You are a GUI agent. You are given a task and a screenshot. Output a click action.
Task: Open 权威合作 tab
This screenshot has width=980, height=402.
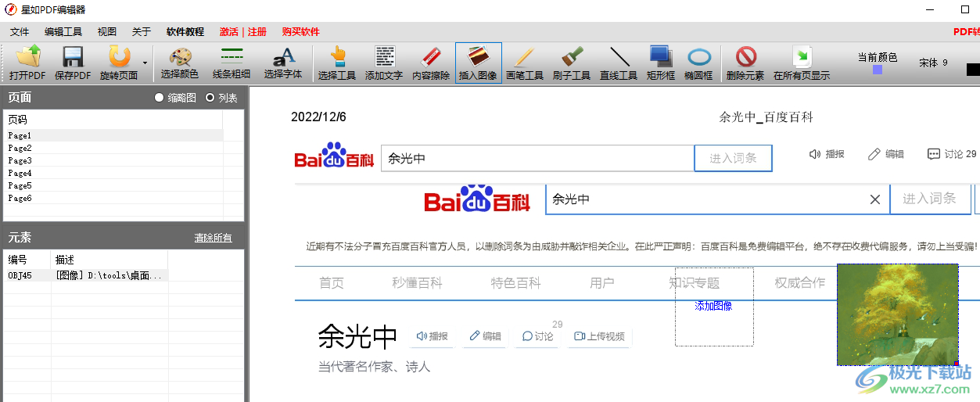tap(800, 283)
